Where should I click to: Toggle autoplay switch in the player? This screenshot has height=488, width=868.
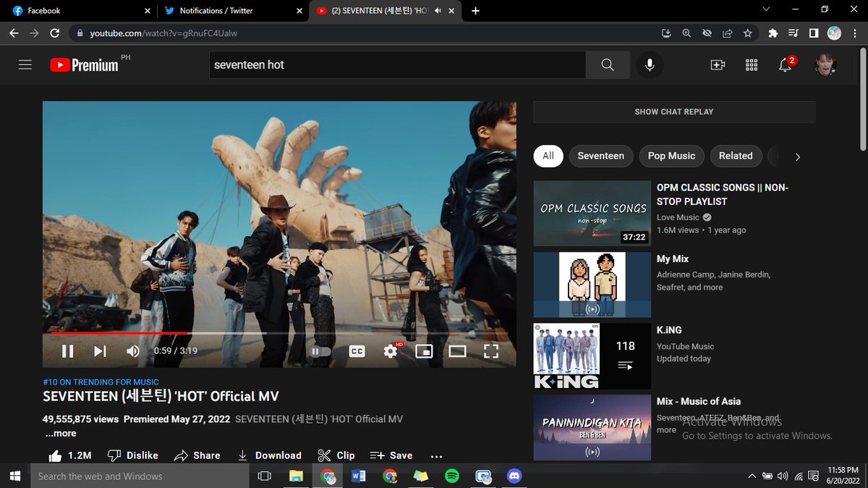tap(320, 351)
